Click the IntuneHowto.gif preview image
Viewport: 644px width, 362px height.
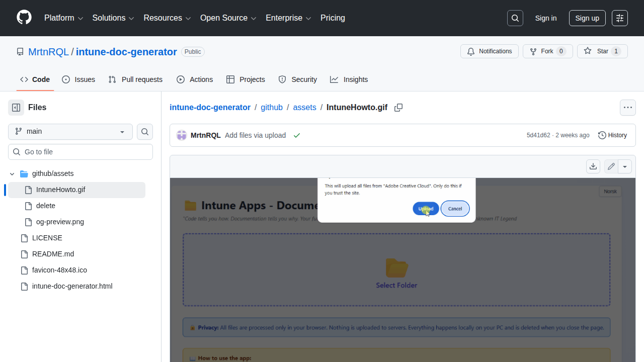tap(403, 270)
